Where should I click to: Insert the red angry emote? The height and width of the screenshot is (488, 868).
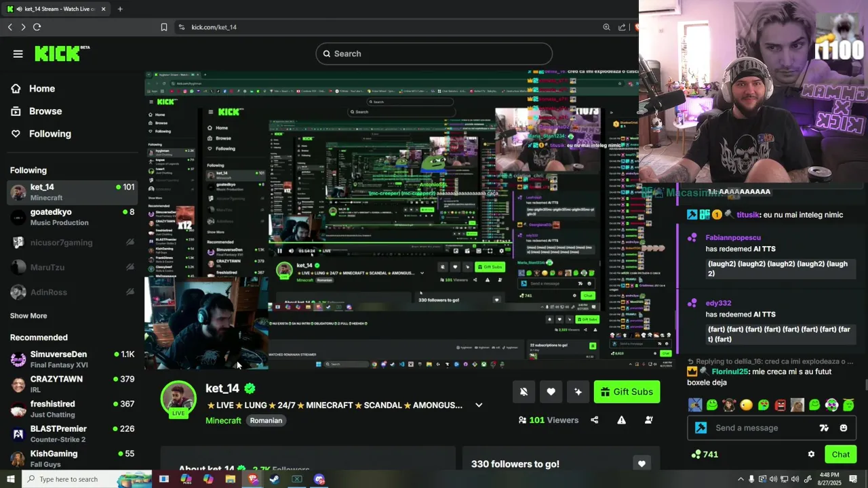781,405
